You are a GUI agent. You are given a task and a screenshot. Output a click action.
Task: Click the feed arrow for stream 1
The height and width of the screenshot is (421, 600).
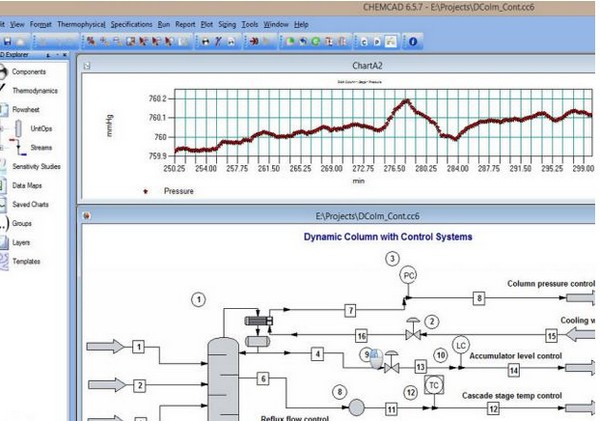(106, 347)
